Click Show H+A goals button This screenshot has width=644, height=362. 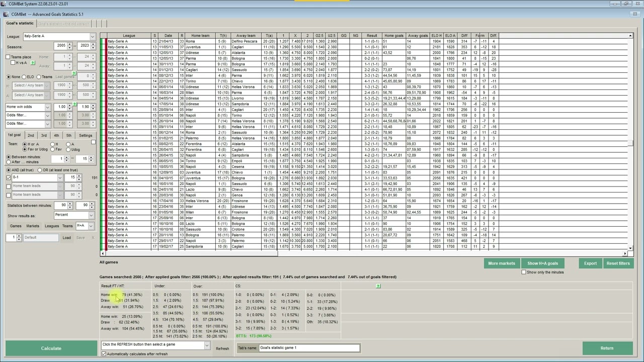tap(542, 263)
